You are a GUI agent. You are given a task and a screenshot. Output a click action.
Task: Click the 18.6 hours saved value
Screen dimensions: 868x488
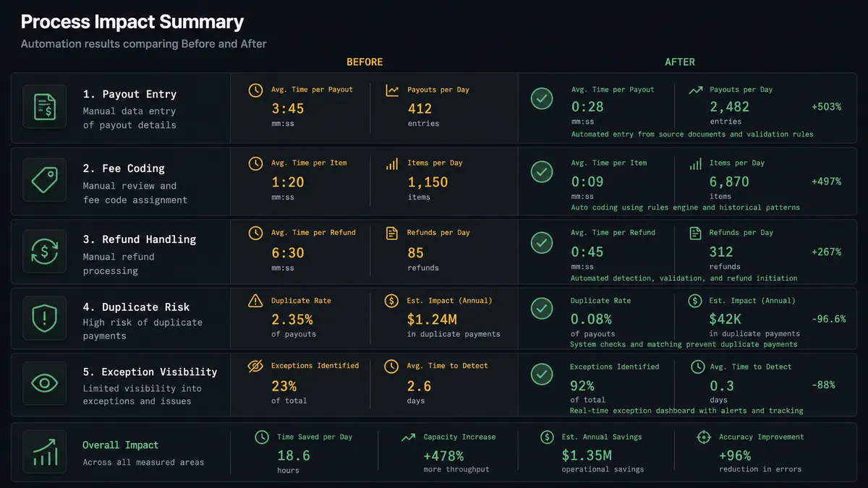pyautogui.click(x=294, y=455)
